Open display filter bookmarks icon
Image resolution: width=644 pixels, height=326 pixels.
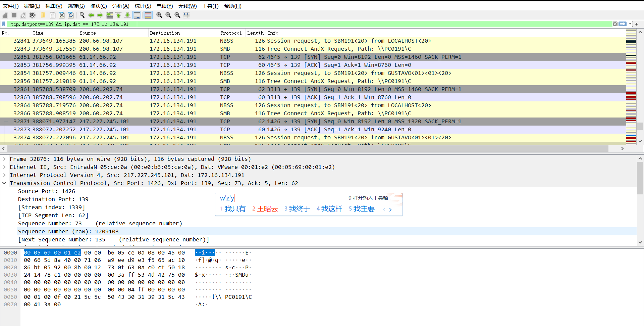coord(4,24)
